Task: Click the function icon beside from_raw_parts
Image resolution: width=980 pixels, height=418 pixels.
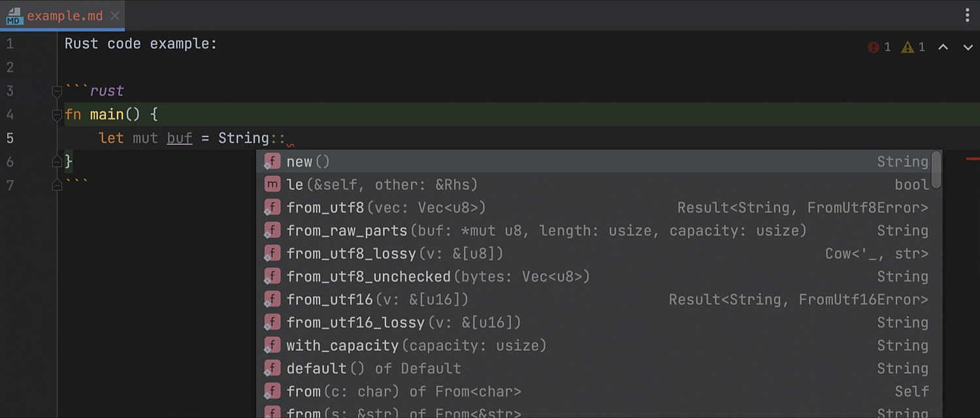Action: click(x=272, y=231)
